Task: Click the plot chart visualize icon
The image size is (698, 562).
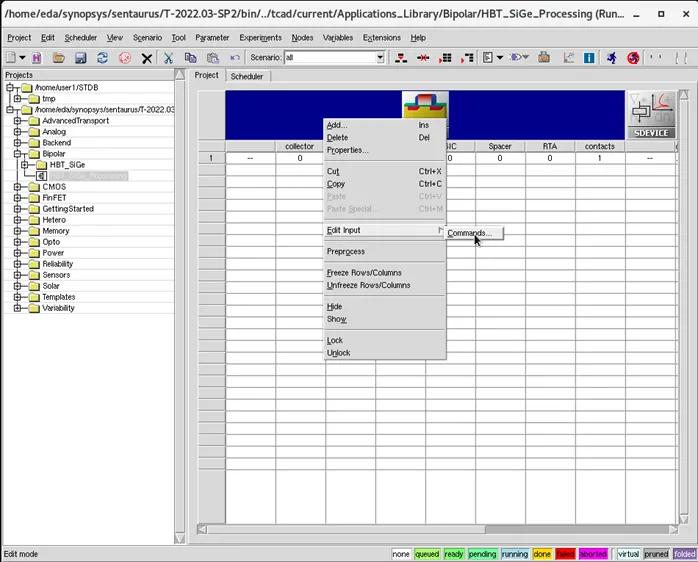Action: [x=568, y=57]
